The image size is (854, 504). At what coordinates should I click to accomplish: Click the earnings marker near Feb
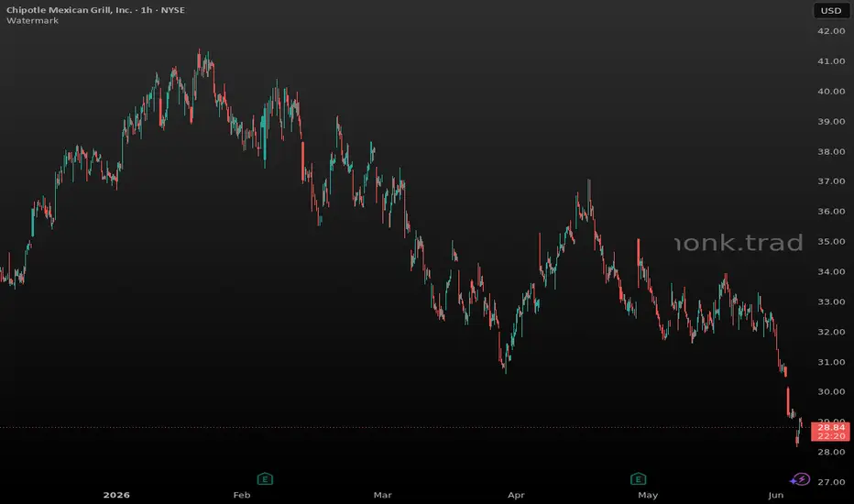pyautogui.click(x=265, y=479)
